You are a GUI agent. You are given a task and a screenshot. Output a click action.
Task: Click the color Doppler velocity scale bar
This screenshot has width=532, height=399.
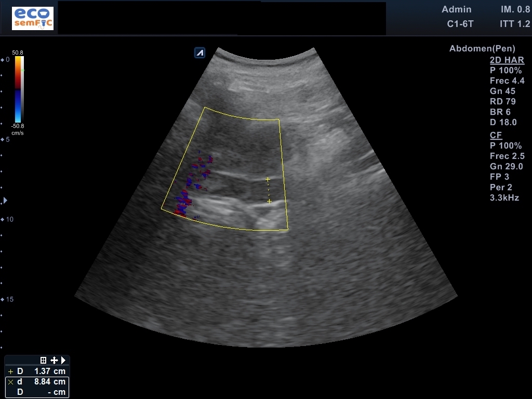point(17,89)
